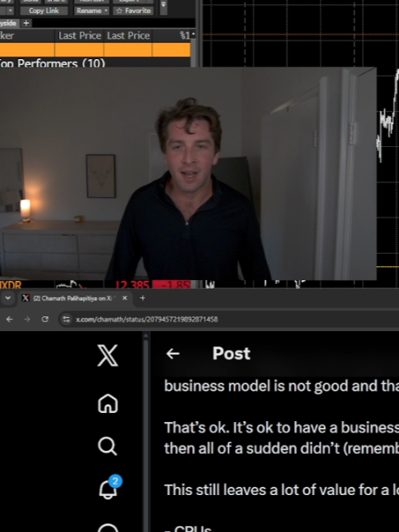Toggle the Favorite star button
399x532 pixels.
[133, 11]
